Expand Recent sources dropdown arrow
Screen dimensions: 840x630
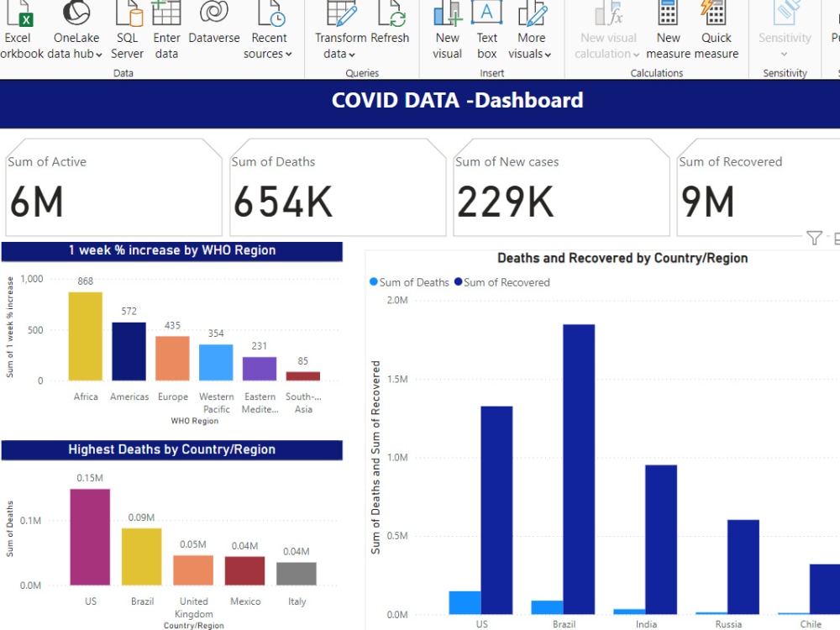coord(289,54)
